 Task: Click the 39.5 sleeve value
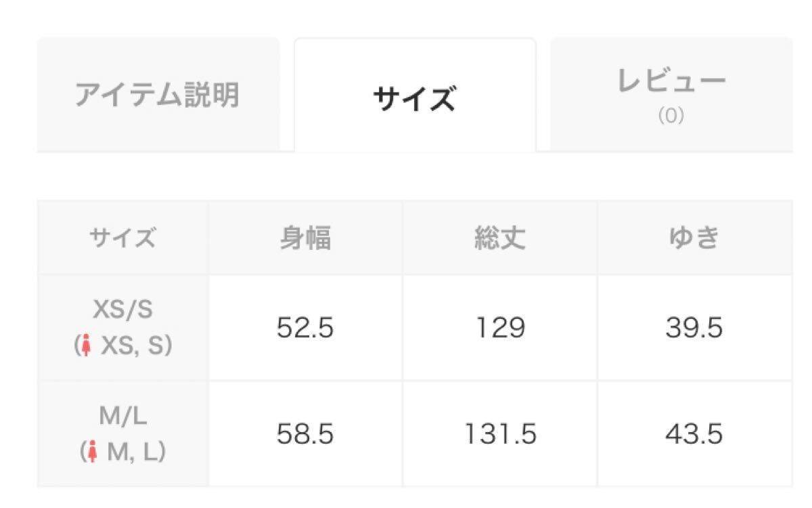coord(694,328)
